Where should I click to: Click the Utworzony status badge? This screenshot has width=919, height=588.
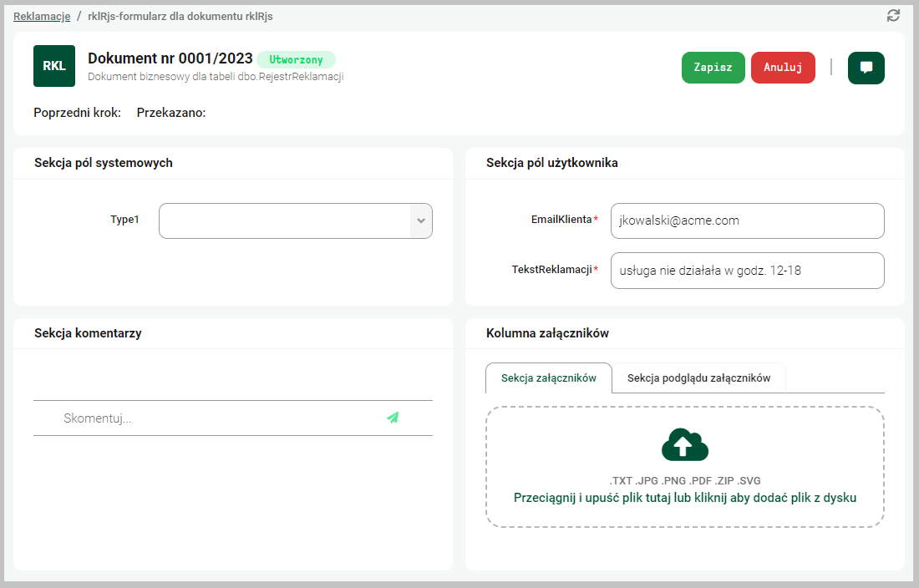click(x=296, y=59)
